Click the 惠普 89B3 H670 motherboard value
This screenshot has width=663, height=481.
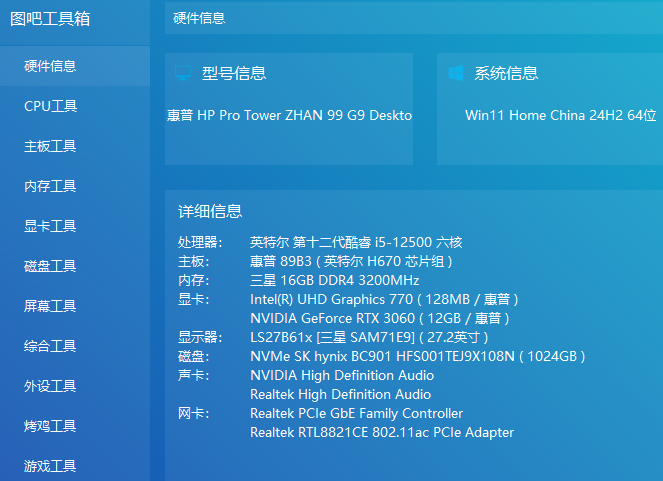click(351, 261)
